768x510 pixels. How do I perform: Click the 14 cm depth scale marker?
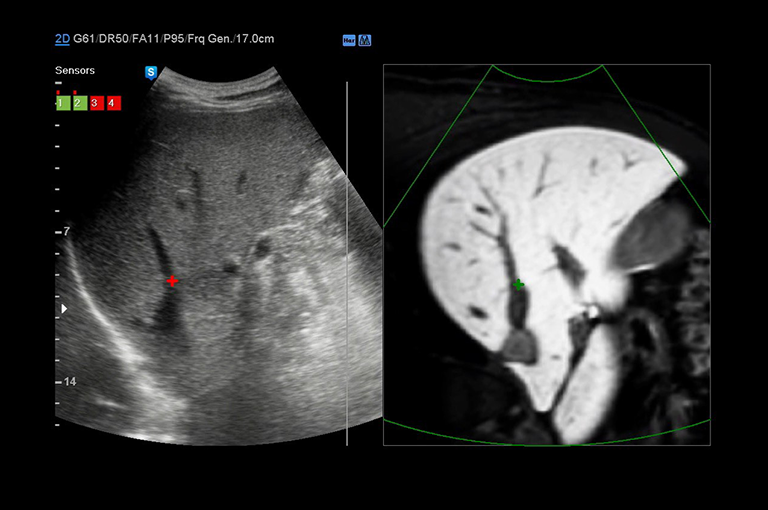(69, 382)
